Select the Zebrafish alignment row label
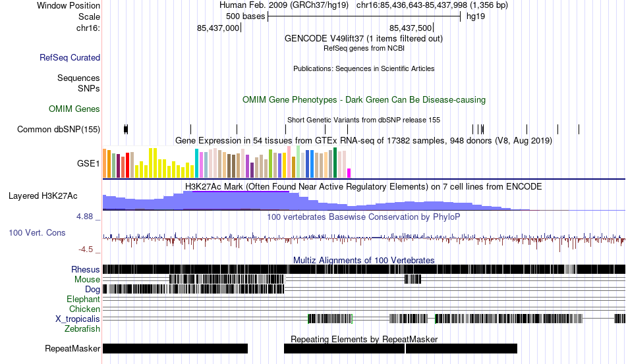 82,329
